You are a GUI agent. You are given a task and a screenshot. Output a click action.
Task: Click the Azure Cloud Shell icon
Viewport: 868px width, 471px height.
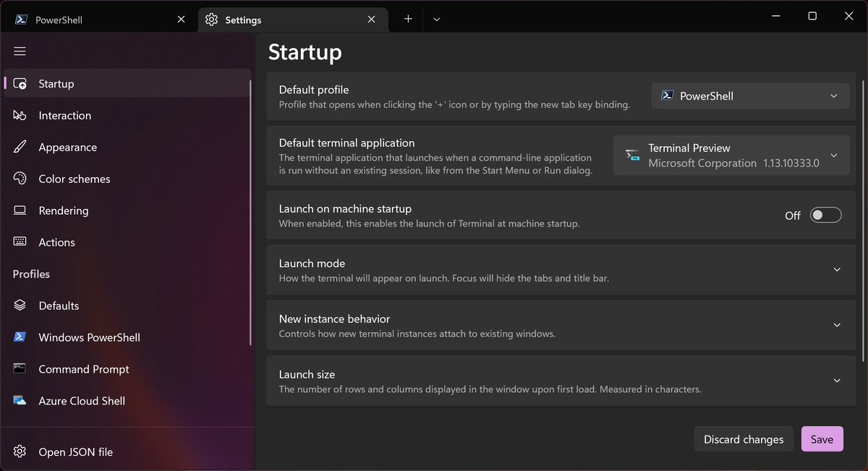pyautogui.click(x=20, y=401)
